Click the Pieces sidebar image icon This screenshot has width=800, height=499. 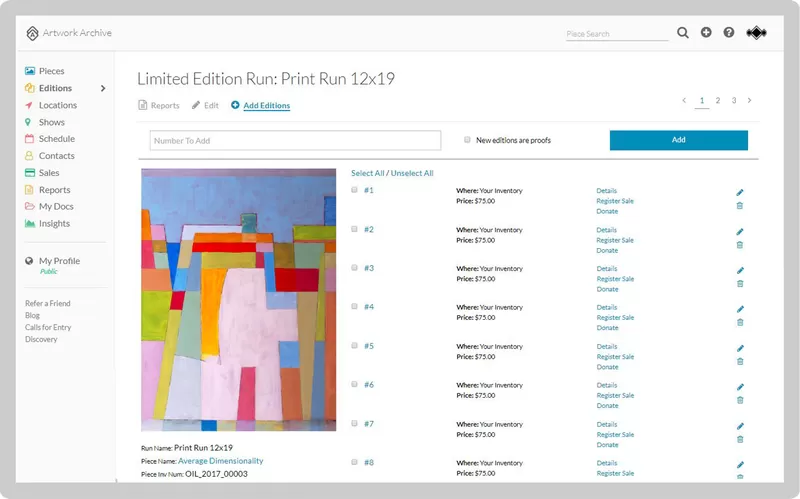[x=30, y=71]
